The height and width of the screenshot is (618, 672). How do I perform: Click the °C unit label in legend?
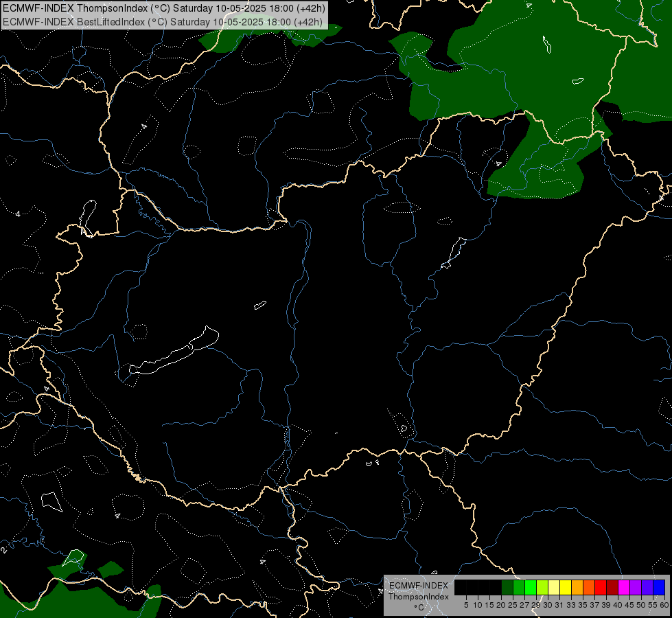419,607
